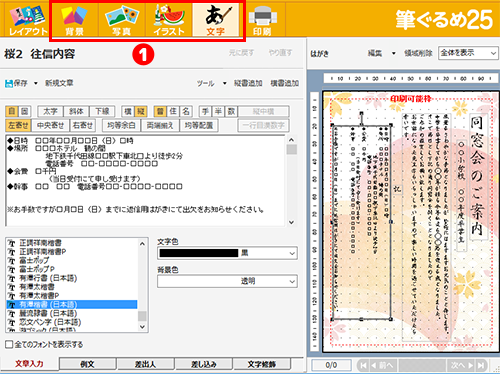This screenshot has width=500, height=374.
Task: Open the ツール tools dropdown
Action: [211, 83]
